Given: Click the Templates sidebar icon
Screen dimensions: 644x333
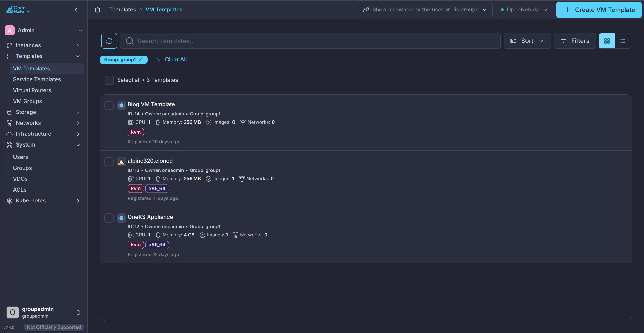Looking at the screenshot, I should click(10, 56).
